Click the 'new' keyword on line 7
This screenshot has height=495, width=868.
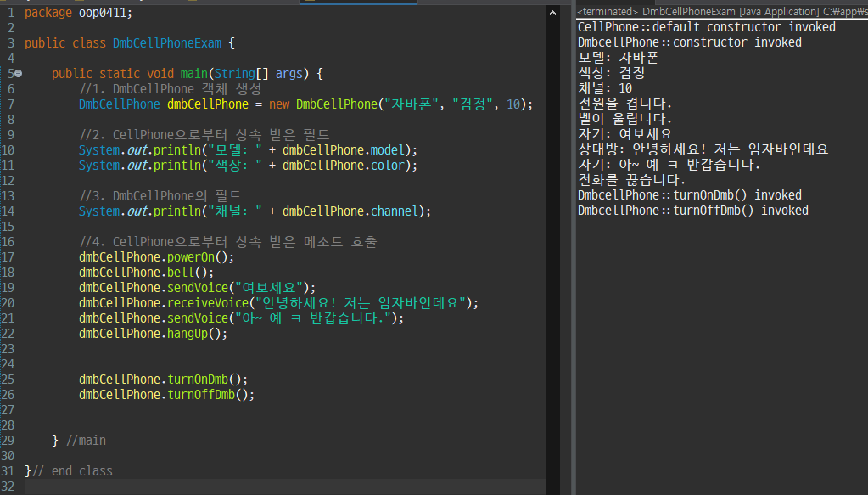(279, 104)
